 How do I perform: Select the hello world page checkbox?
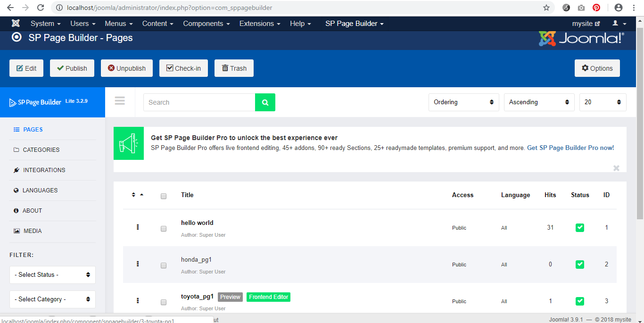(x=164, y=229)
